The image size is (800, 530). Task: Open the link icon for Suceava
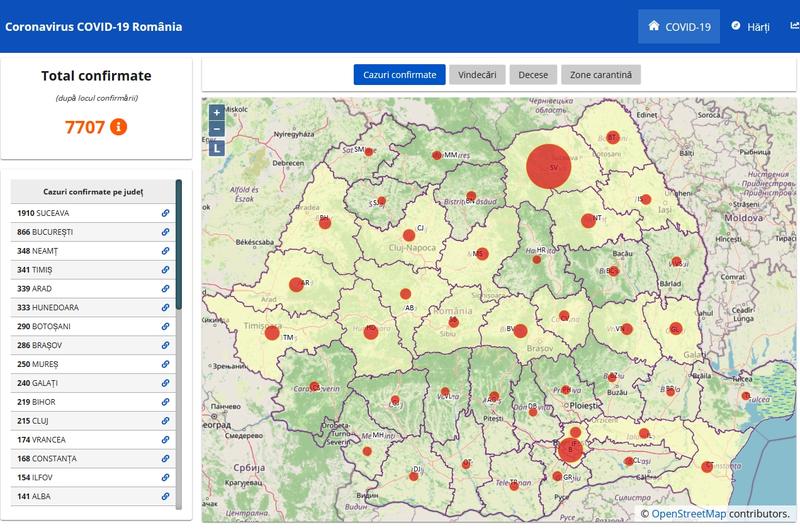165,213
